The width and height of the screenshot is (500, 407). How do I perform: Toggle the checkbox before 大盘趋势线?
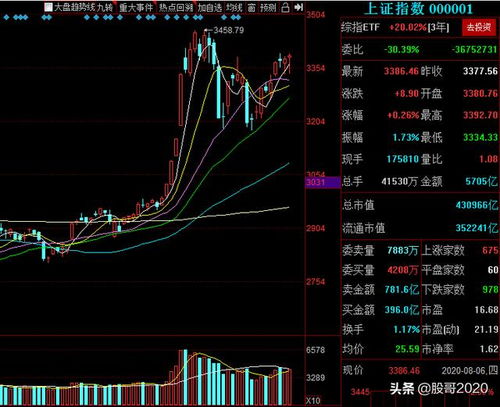[x=48, y=7]
